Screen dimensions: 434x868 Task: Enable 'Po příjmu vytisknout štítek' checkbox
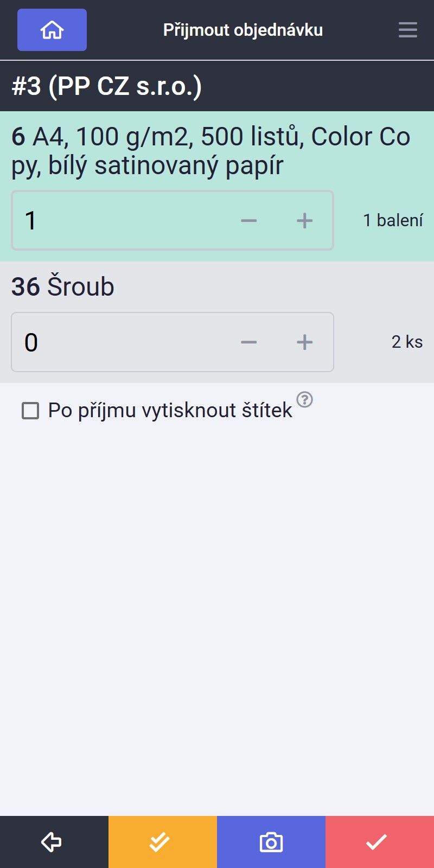(x=30, y=411)
